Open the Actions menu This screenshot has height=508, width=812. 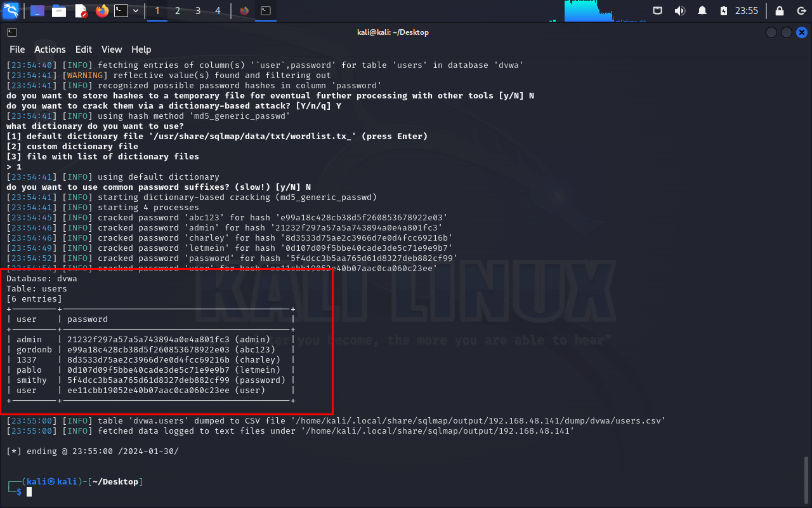50,50
